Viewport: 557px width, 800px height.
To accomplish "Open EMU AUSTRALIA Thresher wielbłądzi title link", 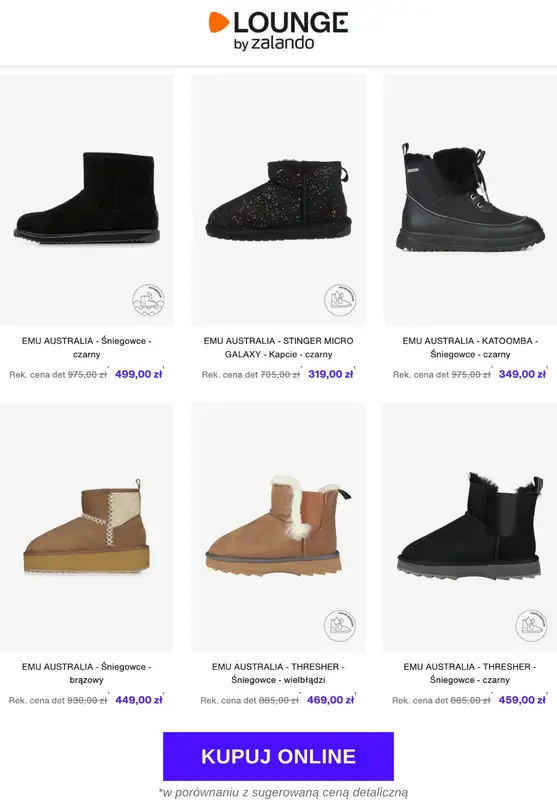I will pos(278,673).
